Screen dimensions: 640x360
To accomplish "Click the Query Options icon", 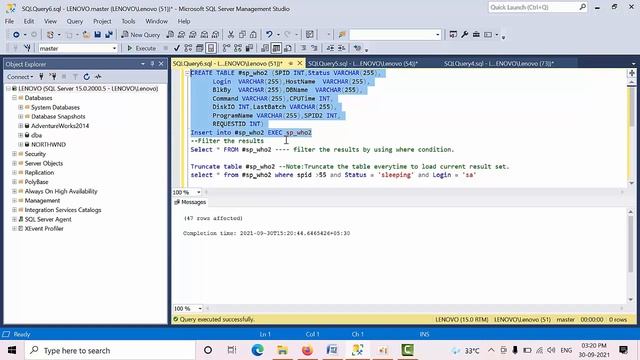I will (x=200, y=48).
